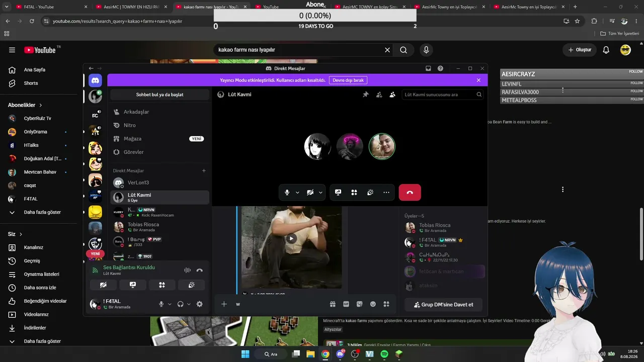Viewport: 644px width, 362px height.
Task: Share your screen from call controls bar
Action: pos(338,193)
